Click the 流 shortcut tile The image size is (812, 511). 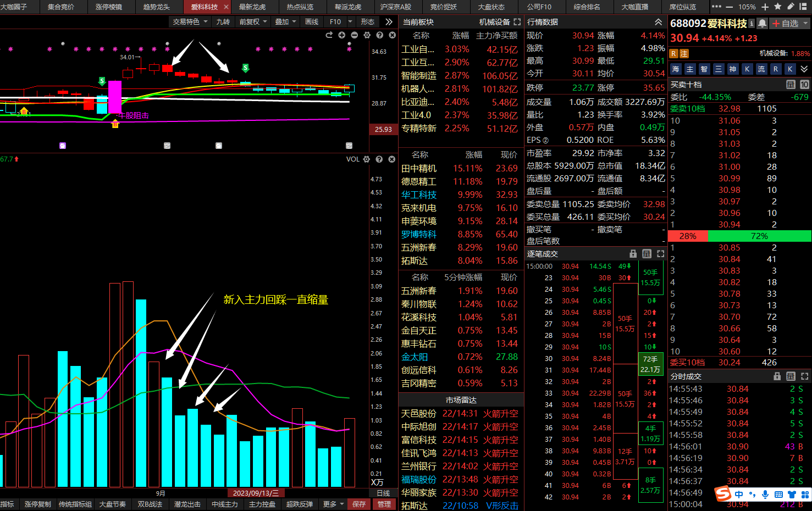[x=761, y=69]
